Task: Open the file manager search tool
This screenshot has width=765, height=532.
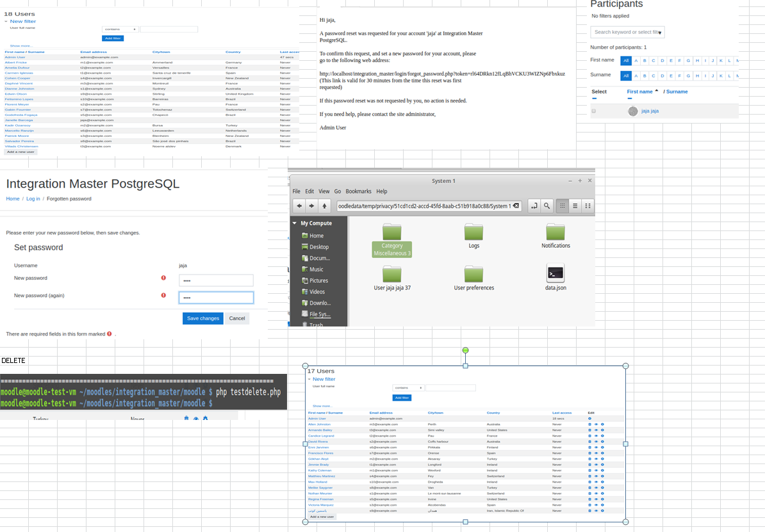Action: tap(547, 206)
